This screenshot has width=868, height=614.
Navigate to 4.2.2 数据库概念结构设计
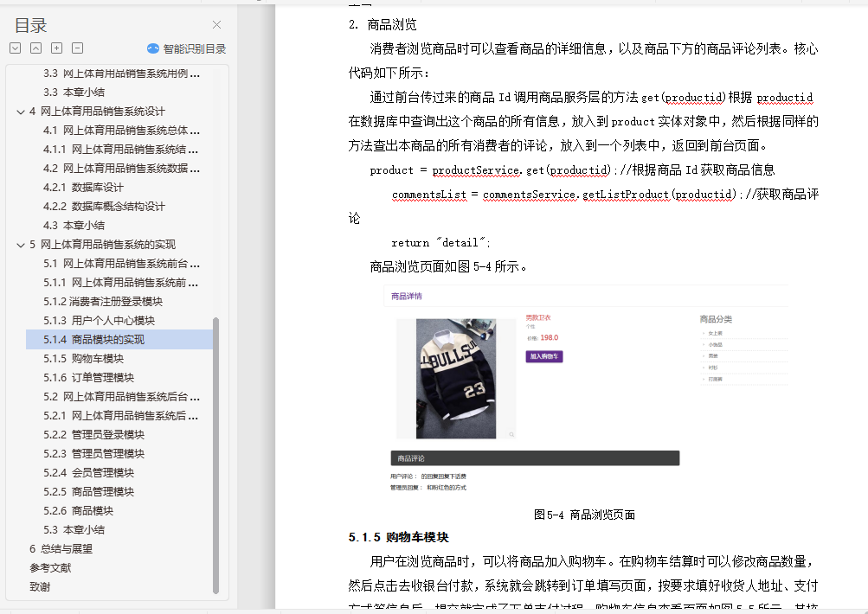[x=104, y=207]
